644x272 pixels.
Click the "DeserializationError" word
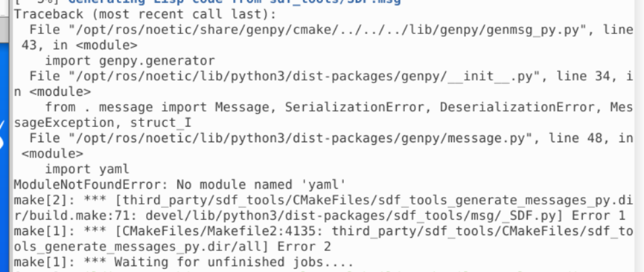(517, 107)
